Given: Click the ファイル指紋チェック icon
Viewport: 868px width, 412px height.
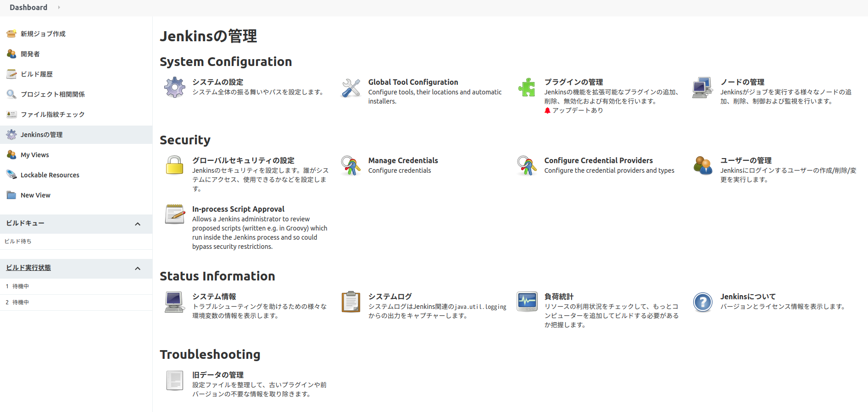Looking at the screenshot, I should click(11, 115).
